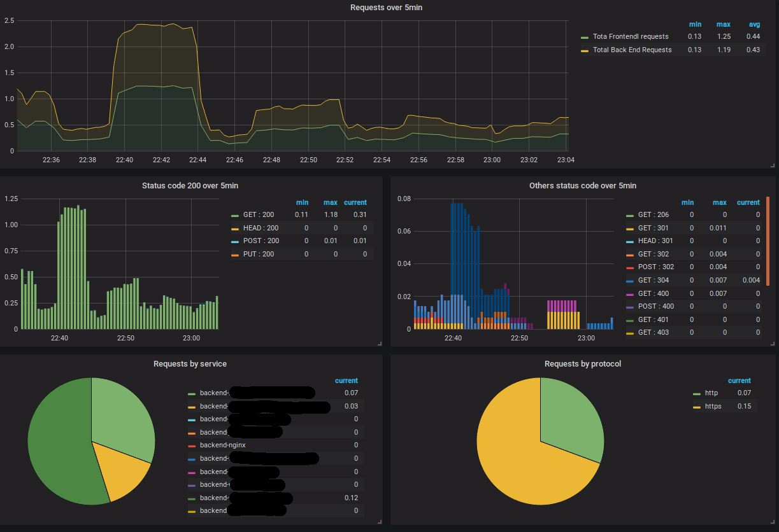Open the Requests over 5min panel title menu

coord(386,8)
